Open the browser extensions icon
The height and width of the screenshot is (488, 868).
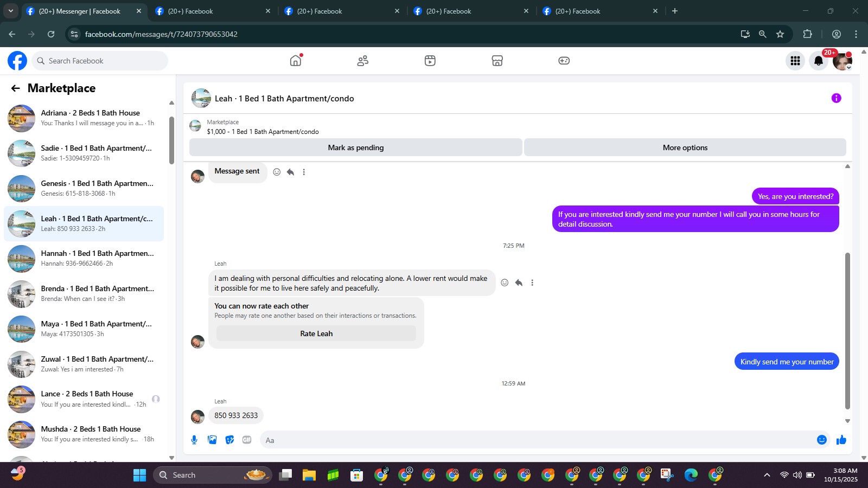(x=807, y=34)
